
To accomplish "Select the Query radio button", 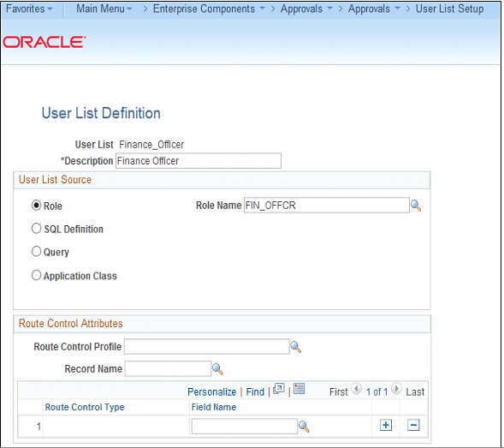I will tap(36, 251).
